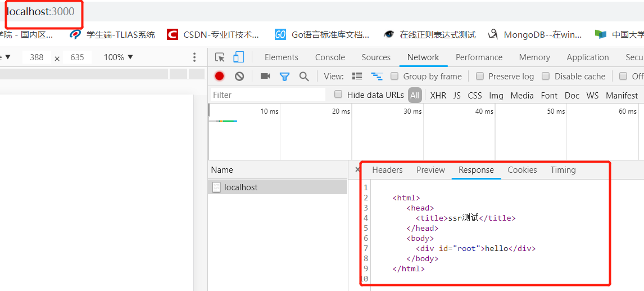644x291 pixels.
Task: Switch to large request rows view icon
Action: tap(357, 76)
